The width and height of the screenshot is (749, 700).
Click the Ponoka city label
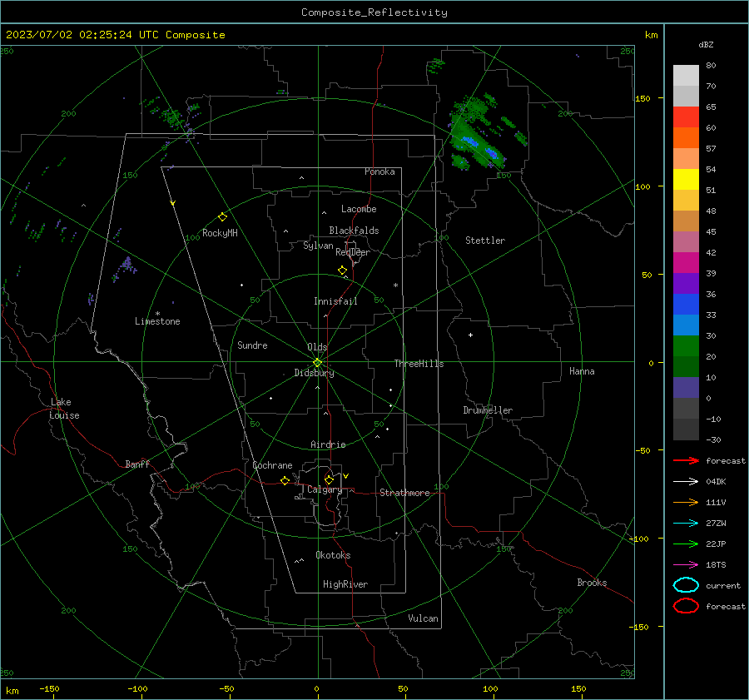(x=379, y=171)
